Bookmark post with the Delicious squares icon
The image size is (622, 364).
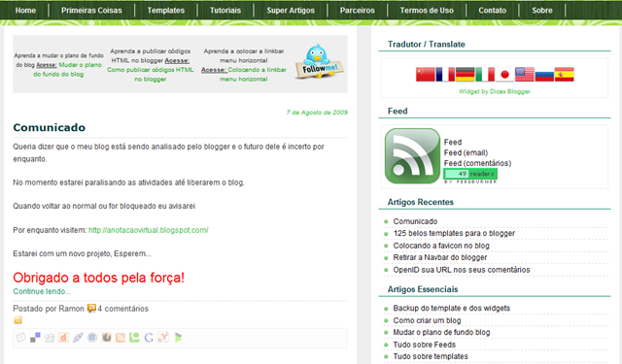(x=35, y=338)
